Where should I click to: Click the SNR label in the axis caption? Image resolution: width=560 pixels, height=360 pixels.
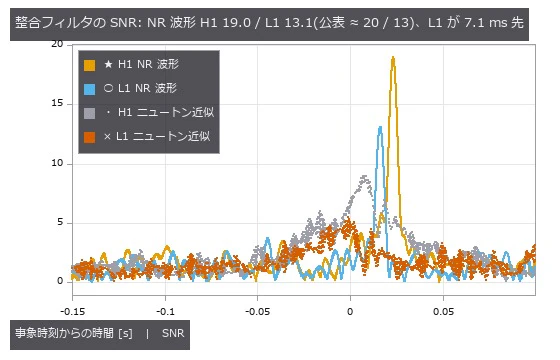coord(173,334)
